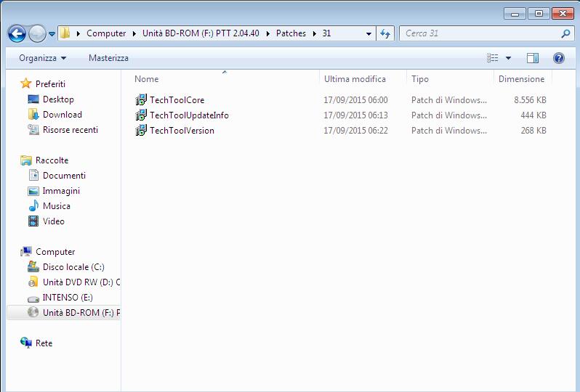Select Patches in the address breadcrumb

291,33
